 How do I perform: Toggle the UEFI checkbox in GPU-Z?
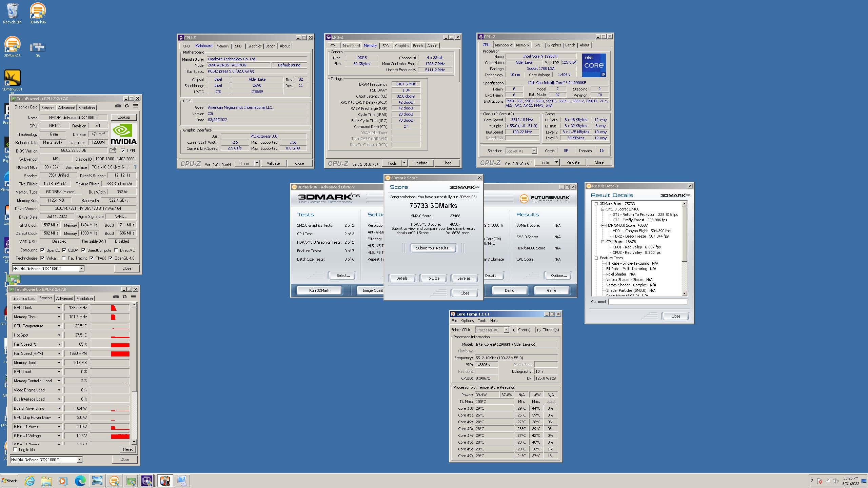click(x=123, y=151)
